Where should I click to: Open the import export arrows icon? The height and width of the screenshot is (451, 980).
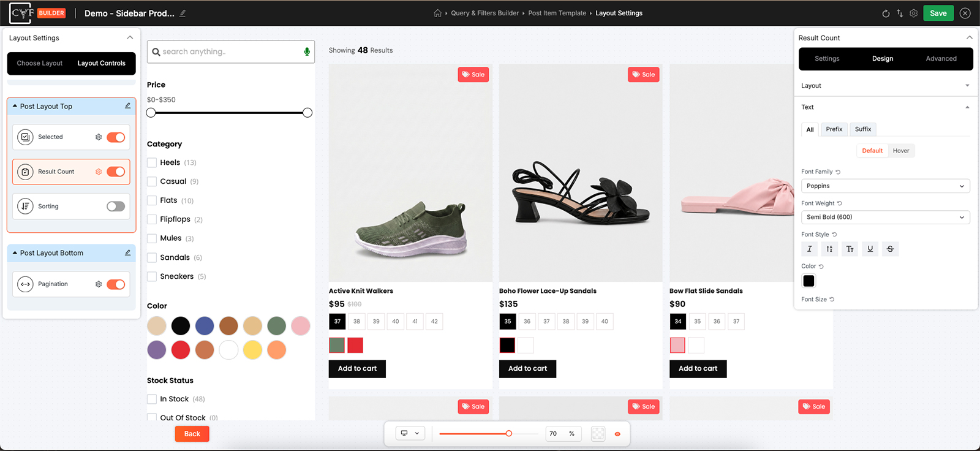(900, 13)
